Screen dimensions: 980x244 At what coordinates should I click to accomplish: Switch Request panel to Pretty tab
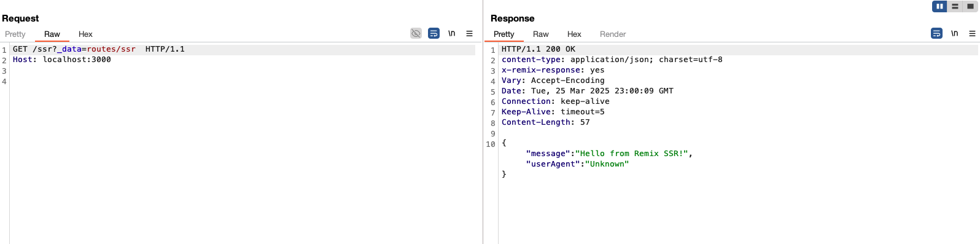15,34
